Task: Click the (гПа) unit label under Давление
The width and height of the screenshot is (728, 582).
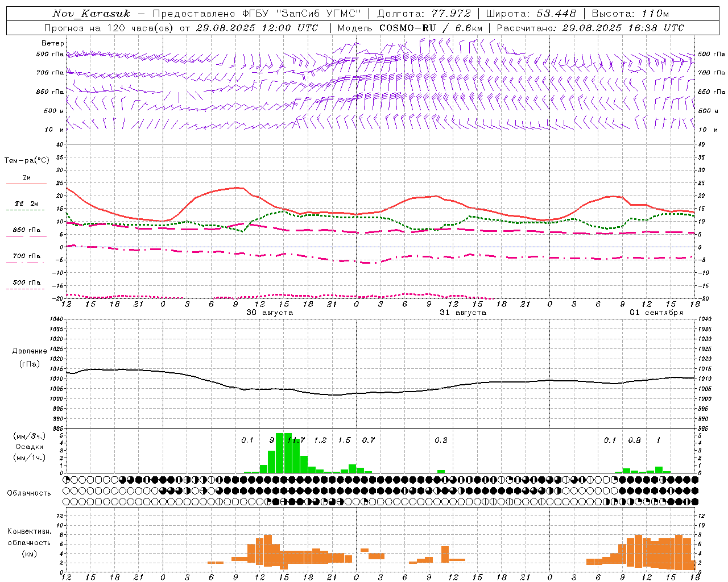Action: click(x=30, y=364)
